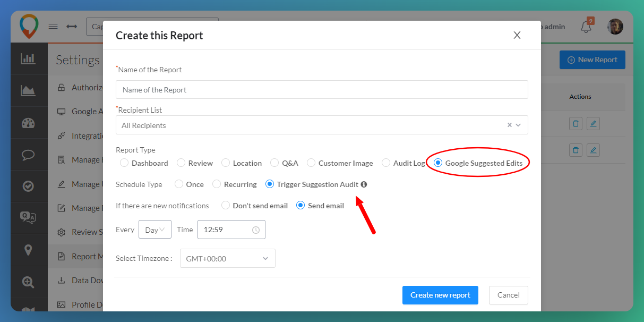This screenshot has height=322, width=644.
Task: Open the notifications bell
Action: 586,27
